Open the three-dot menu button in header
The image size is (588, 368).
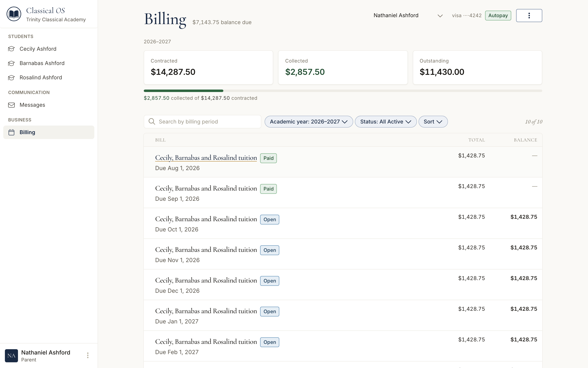[x=529, y=16]
